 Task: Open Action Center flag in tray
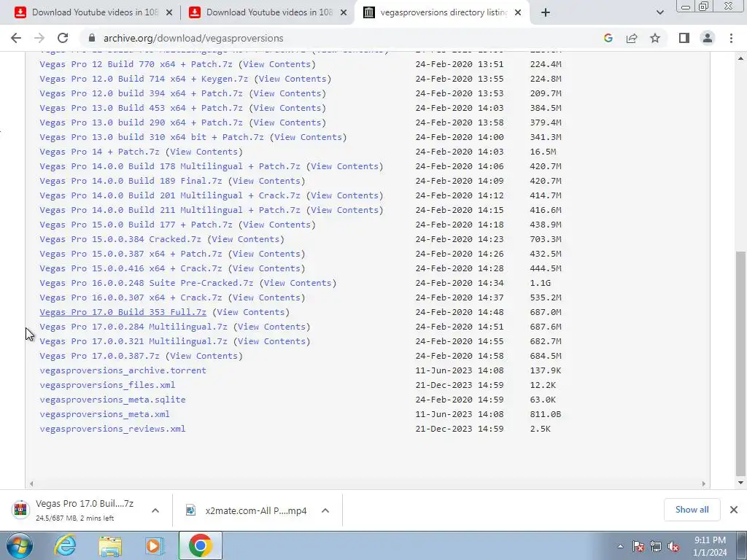(638, 547)
